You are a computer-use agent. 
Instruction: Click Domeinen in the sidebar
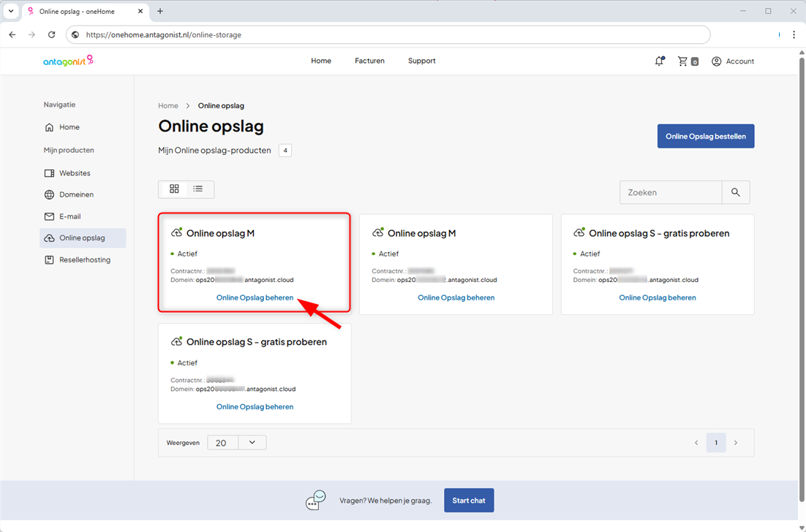[x=77, y=194]
